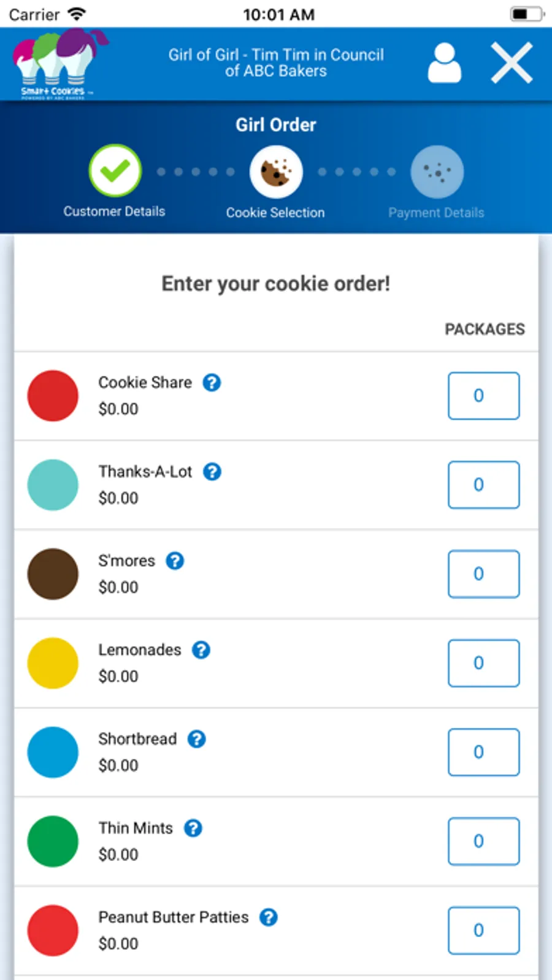552x980 pixels.
Task: Tap the Smart Cookies logo
Action: (x=59, y=64)
